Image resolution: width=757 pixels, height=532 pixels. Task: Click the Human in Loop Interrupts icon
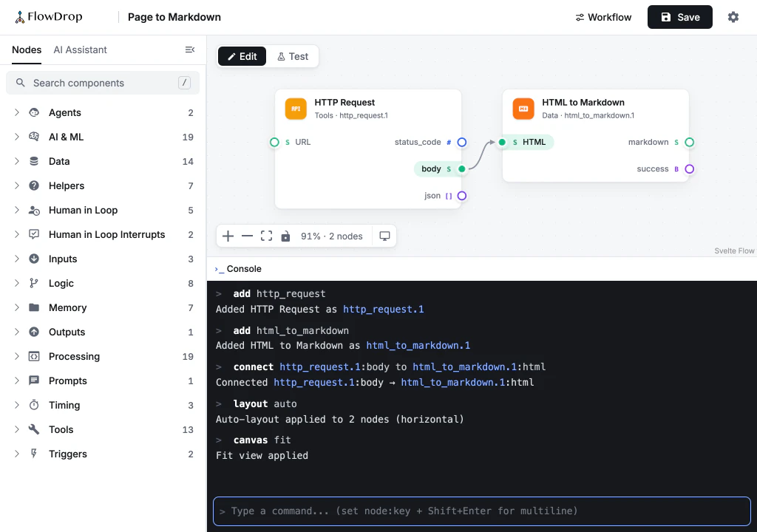(x=34, y=234)
